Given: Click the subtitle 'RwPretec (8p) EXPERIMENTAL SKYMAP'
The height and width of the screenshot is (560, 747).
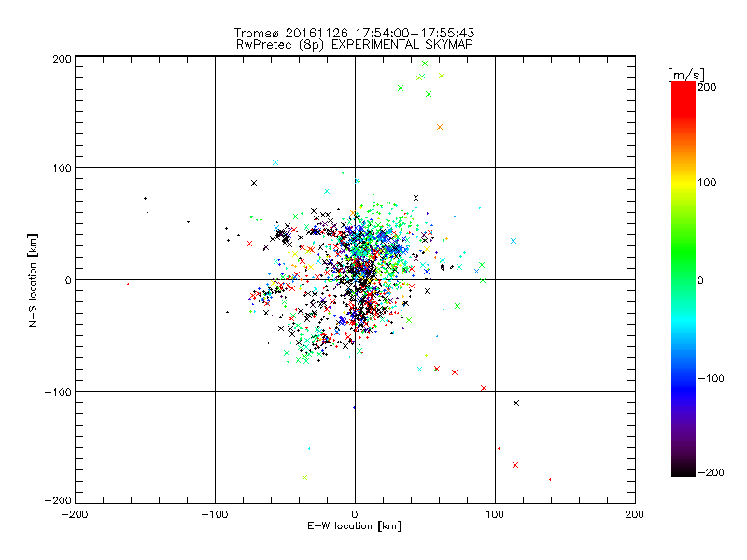Looking at the screenshot, I should click(x=355, y=45).
